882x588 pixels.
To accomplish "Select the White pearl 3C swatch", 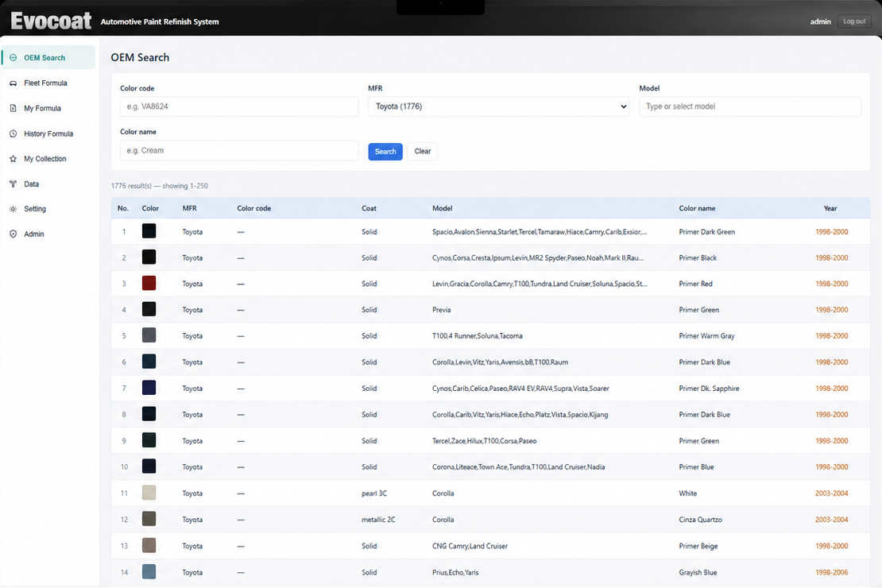I will click(149, 493).
